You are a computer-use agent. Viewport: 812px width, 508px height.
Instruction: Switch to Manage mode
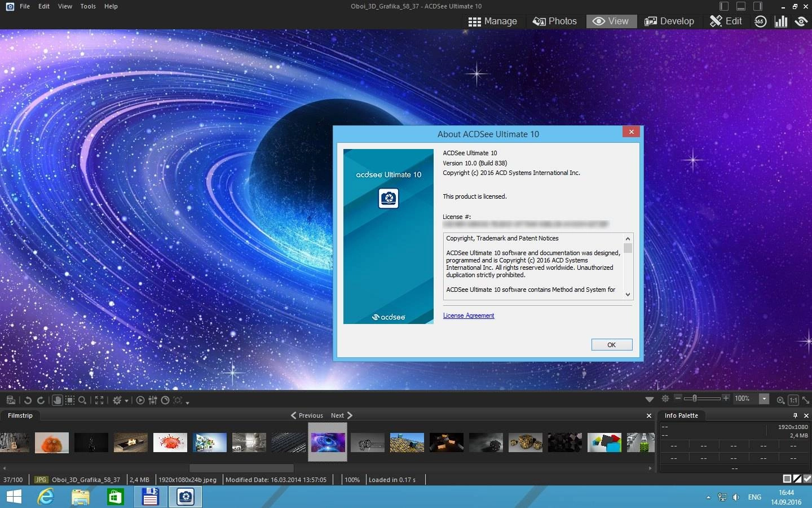pyautogui.click(x=493, y=21)
